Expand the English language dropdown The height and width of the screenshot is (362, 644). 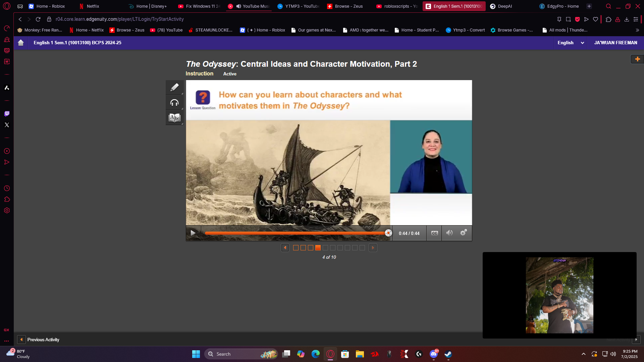571,43
